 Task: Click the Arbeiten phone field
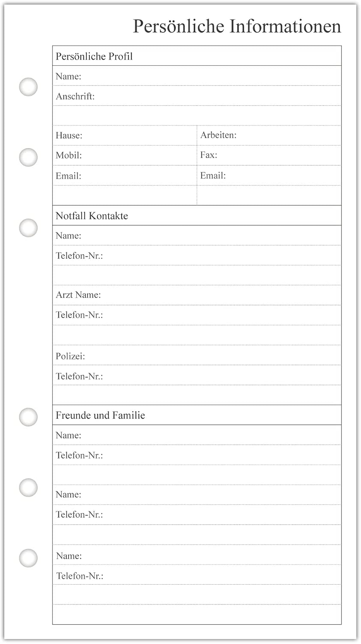coord(269,135)
